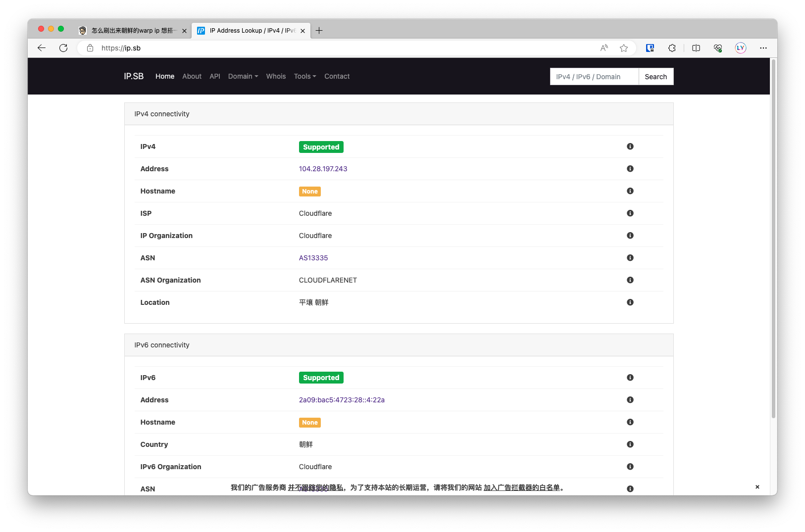The image size is (805, 532).
Task: Switch to the warp ip forum tab
Action: [133, 31]
